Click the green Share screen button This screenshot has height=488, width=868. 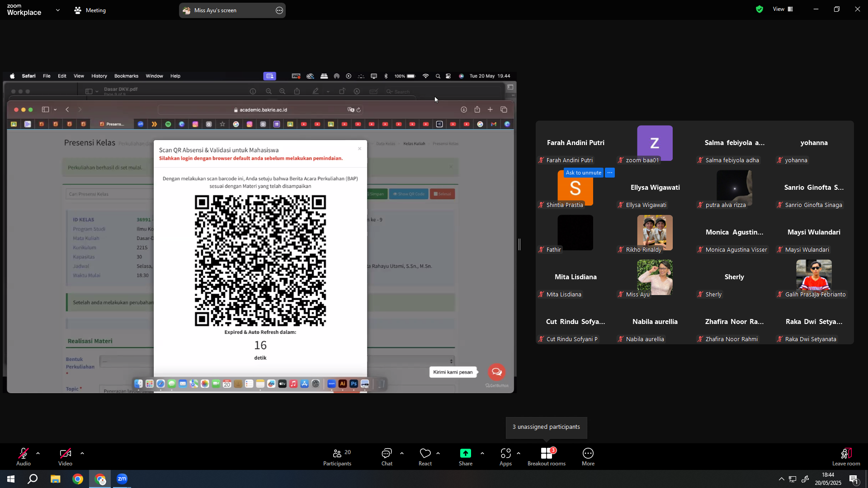(466, 456)
